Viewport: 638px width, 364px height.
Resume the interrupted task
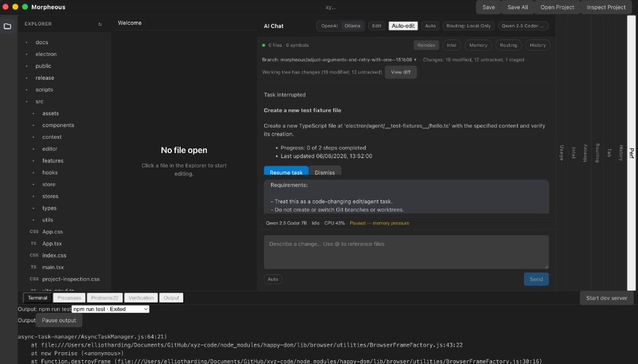[x=286, y=171]
